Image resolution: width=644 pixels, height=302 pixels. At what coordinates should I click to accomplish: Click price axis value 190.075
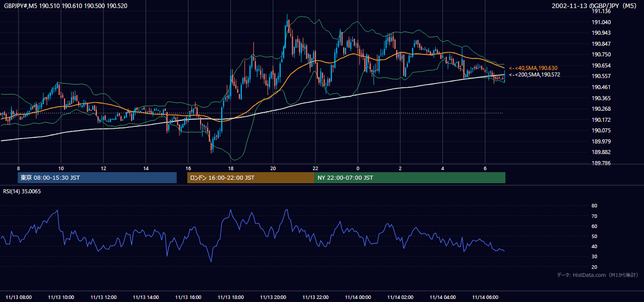tap(601, 130)
